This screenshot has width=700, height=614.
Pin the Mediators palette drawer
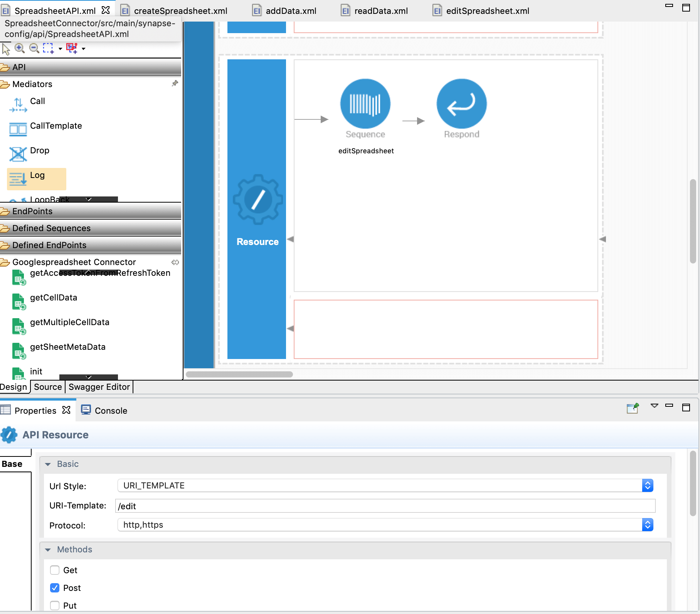click(175, 83)
